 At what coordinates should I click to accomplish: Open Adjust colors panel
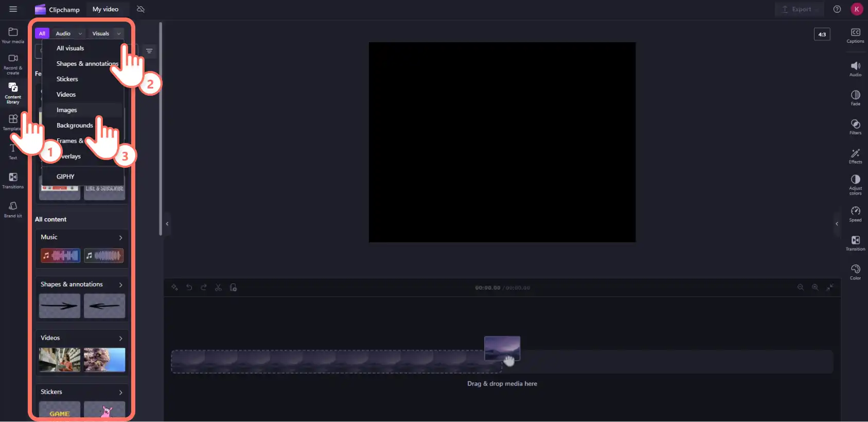point(855,185)
